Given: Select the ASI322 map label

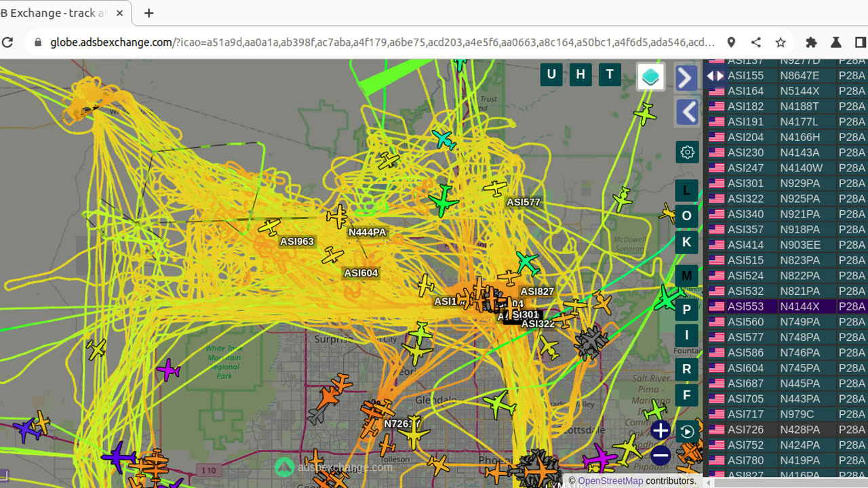Looking at the screenshot, I should coord(538,324).
